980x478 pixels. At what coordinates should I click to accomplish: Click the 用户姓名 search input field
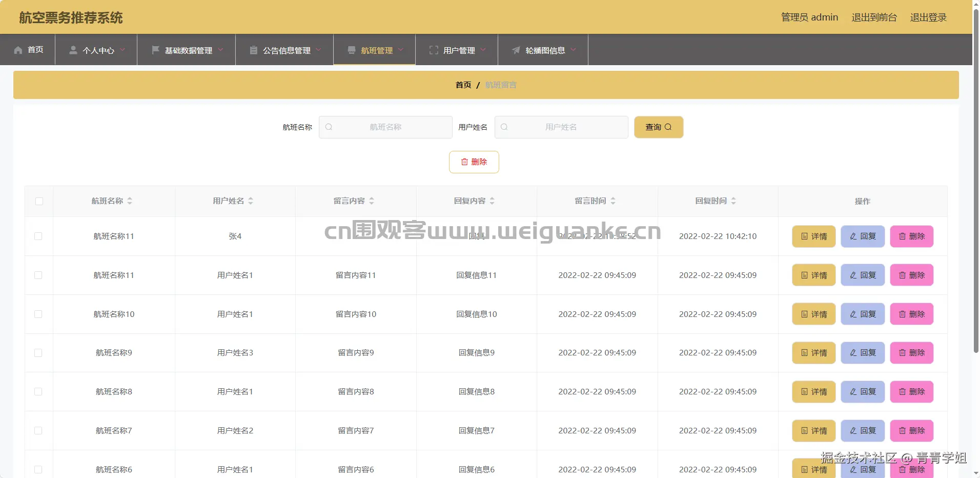(561, 127)
